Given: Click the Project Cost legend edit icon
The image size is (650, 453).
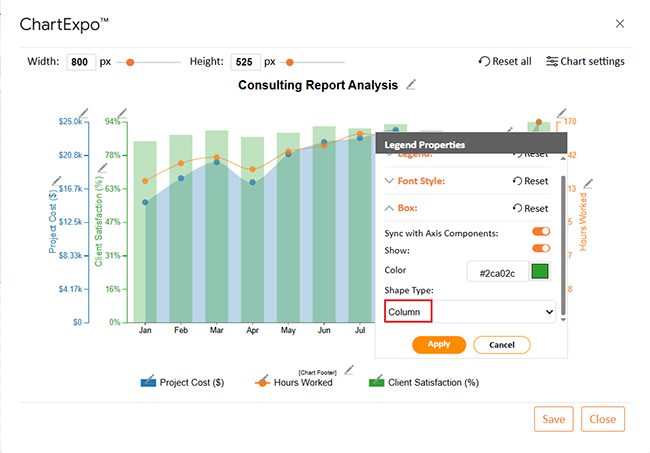Looking at the screenshot, I should click(x=147, y=381).
